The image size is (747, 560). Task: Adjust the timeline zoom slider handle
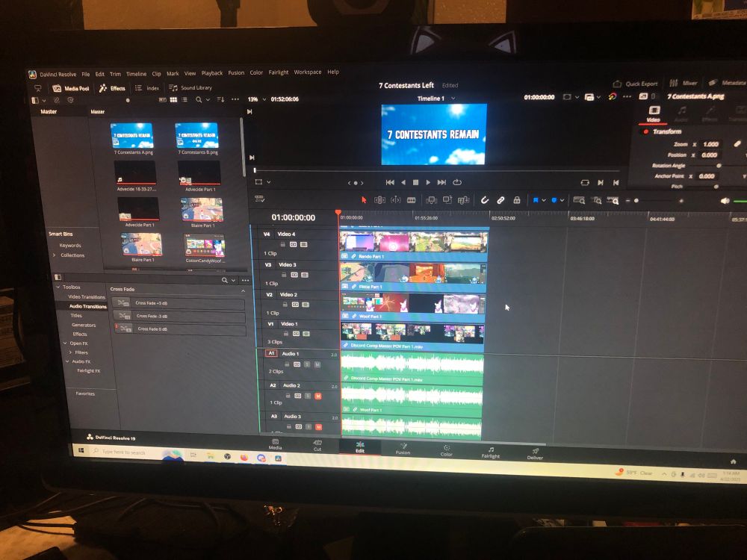[x=636, y=201]
